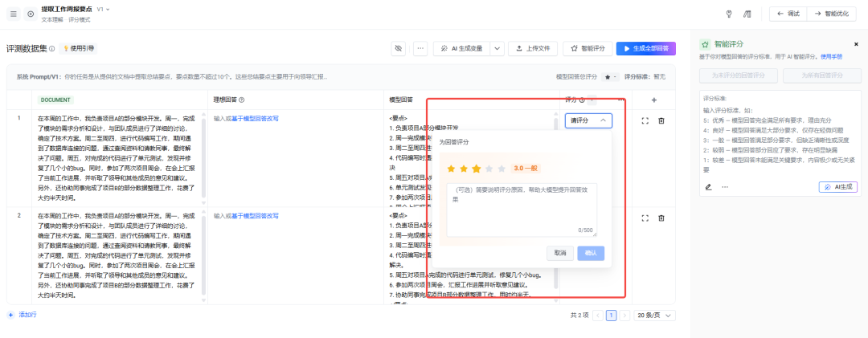Set rating to one star

pyautogui.click(x=451, y=168)
